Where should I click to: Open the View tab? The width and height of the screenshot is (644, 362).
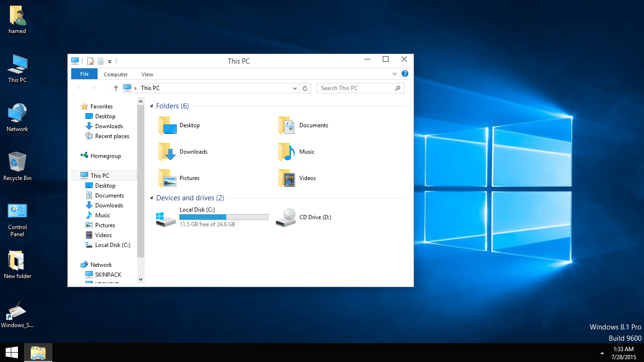[147, 74]
